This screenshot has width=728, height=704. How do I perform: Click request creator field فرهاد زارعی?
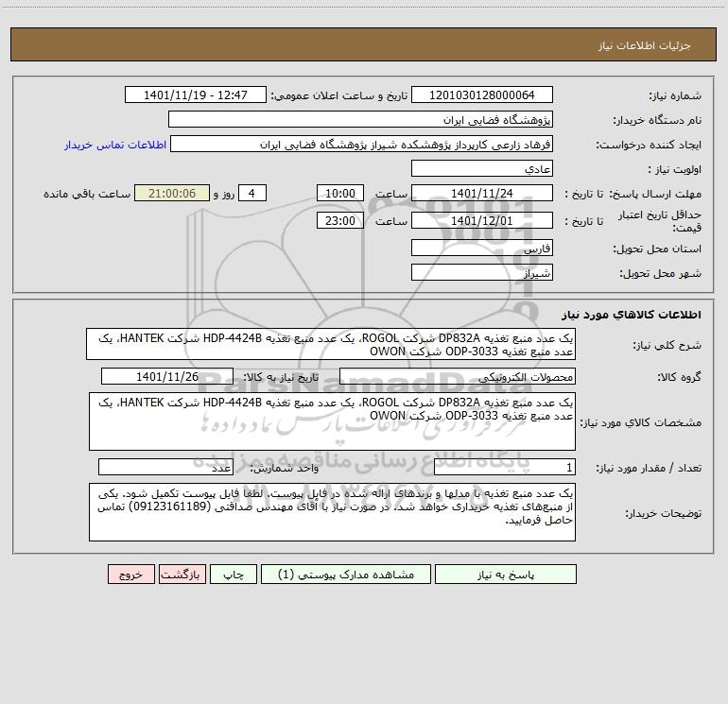tap(362, 144)
